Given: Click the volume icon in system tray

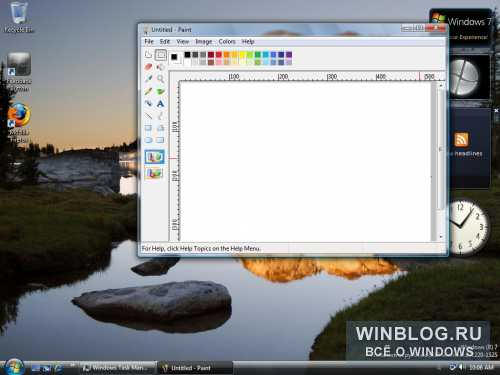Looking at the screenshot, I should (x=461, y=367).
